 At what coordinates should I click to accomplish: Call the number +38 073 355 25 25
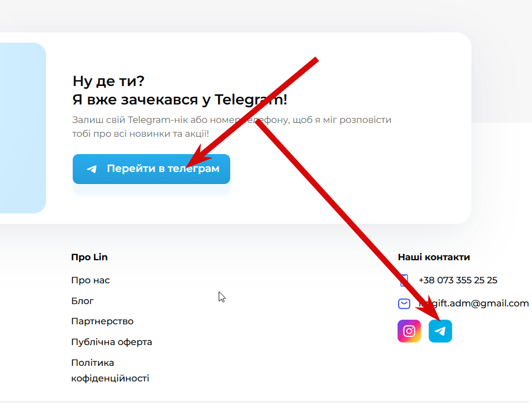point(458,280)
